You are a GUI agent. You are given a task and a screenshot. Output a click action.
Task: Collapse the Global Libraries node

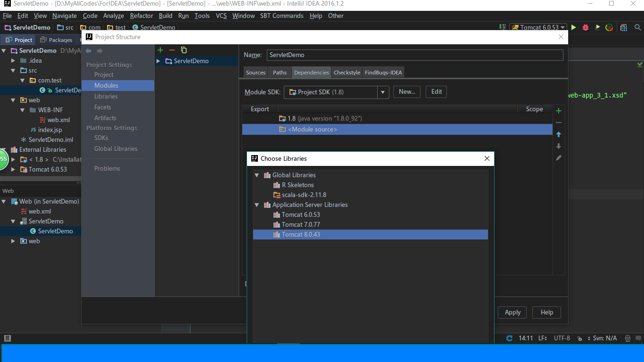[x=257, y=175]
